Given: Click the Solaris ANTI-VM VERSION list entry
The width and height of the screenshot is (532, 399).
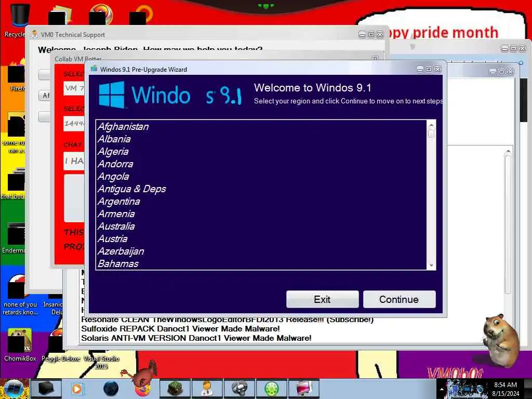Looking at the screenshot, I should tap(196, 338).
